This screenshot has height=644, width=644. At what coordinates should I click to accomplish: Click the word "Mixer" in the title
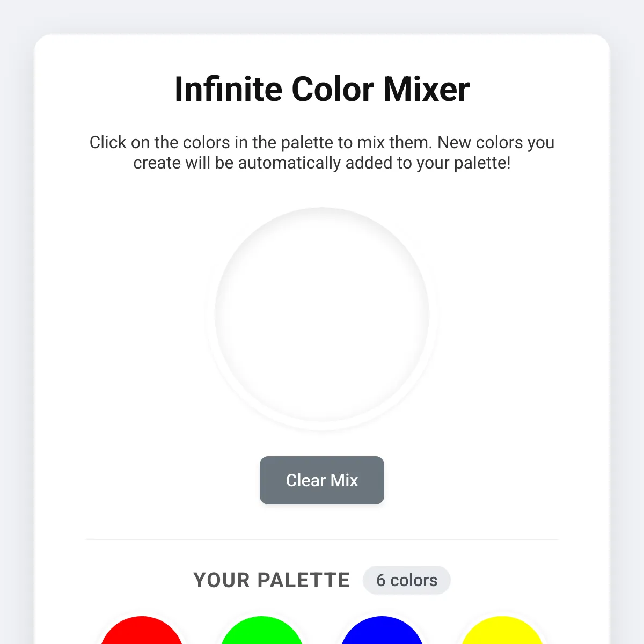pos(426,89)
